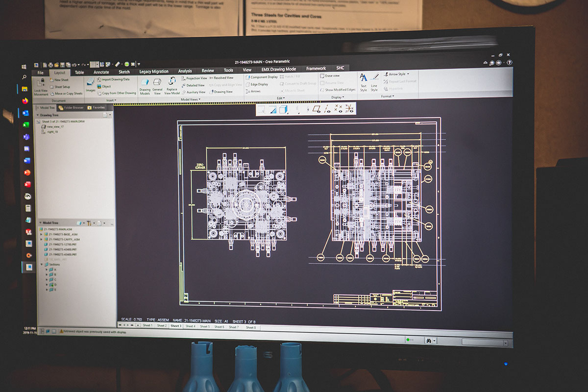
Task: Add a Detailed View
Action: pos(193,85)
